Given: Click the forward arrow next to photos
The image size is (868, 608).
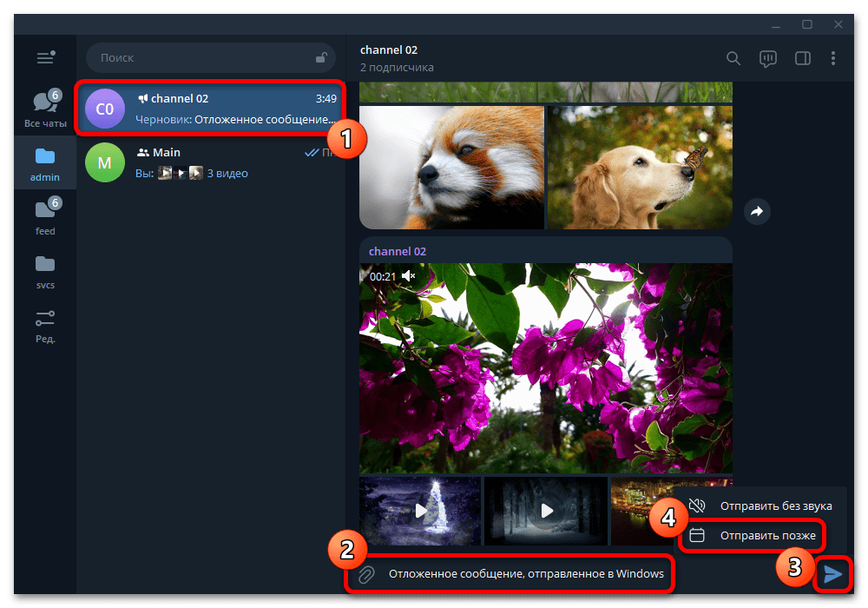Looking at the screenshot, I should [757, 211].
